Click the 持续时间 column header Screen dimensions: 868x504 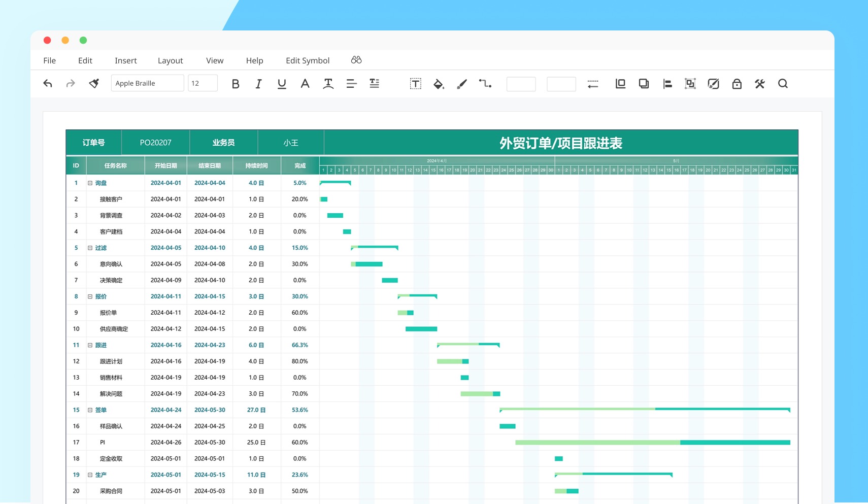pos(256,166)
